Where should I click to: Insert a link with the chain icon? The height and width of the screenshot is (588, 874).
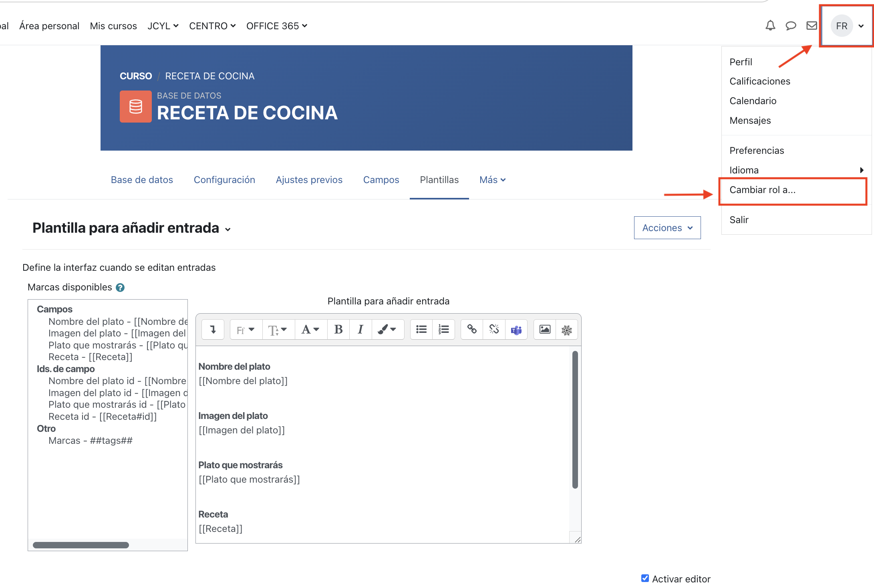coord(472,329)
